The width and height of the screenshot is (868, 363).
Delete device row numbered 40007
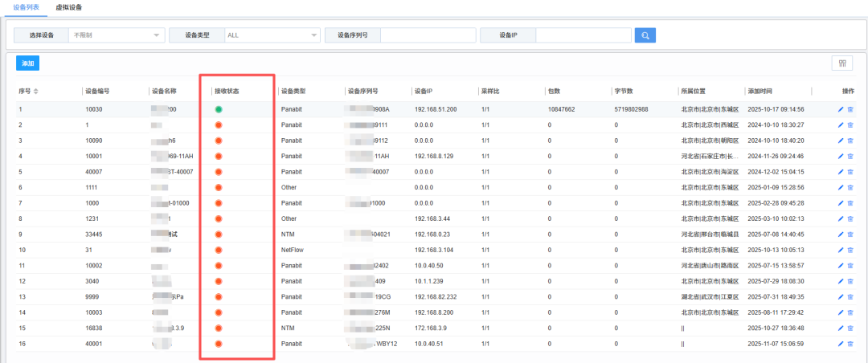pos(850,172)
